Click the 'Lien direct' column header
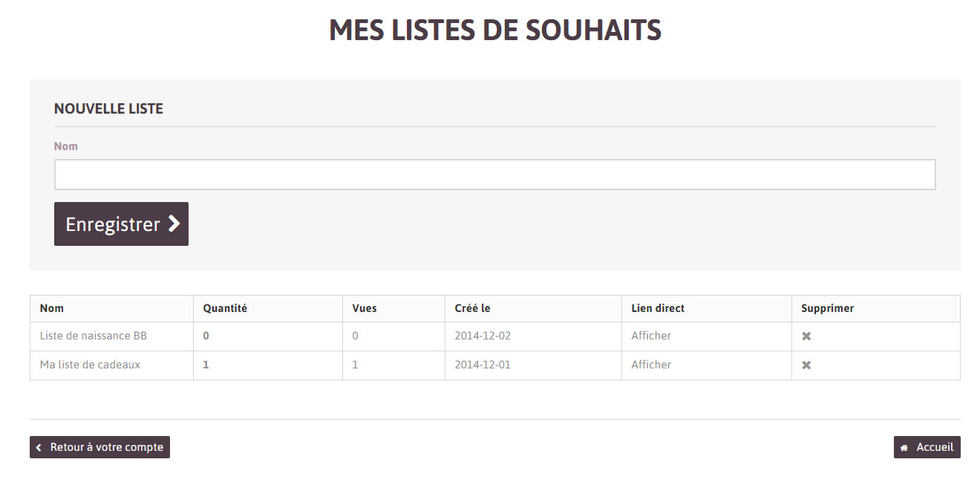The width and height of the screenshot is (980, 488). pos(658,308)
